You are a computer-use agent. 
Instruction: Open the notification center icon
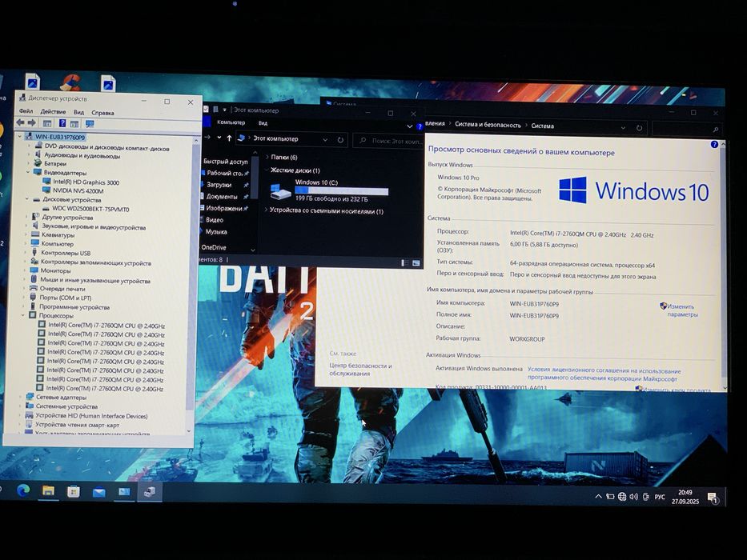(713, 498)
